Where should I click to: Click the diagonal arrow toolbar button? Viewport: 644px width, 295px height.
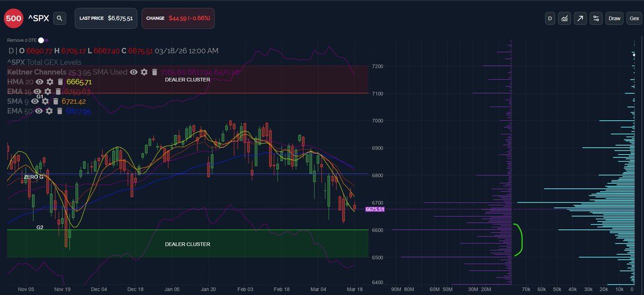[x=580, y=18]
